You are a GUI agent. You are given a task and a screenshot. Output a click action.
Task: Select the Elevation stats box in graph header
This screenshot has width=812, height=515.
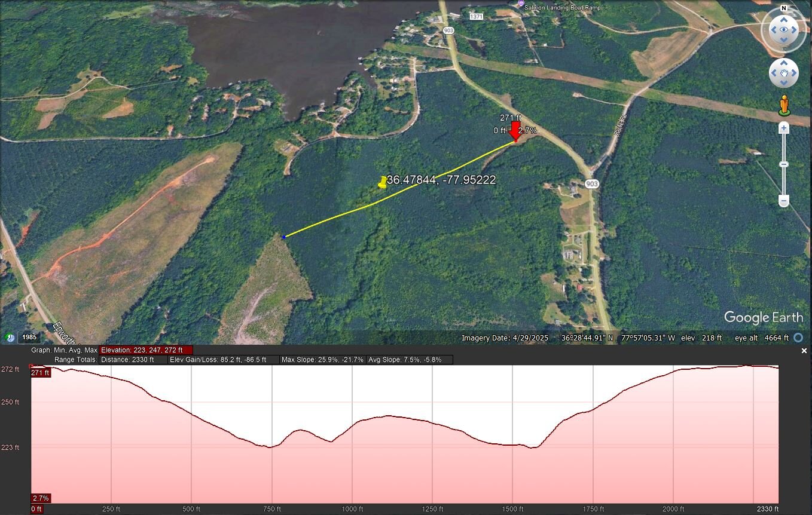pos(146,350)
